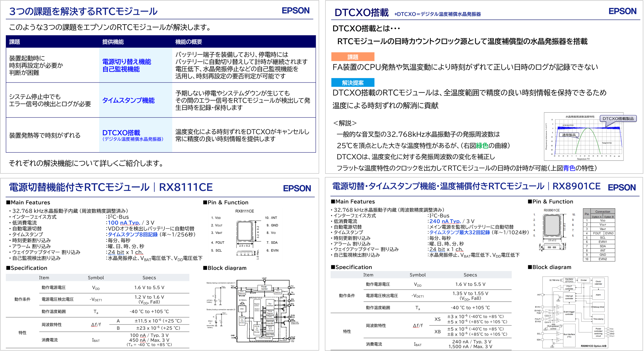Open the 水晶発振周波数温度特性 graph thumbnail

click(x=584, y=136)
